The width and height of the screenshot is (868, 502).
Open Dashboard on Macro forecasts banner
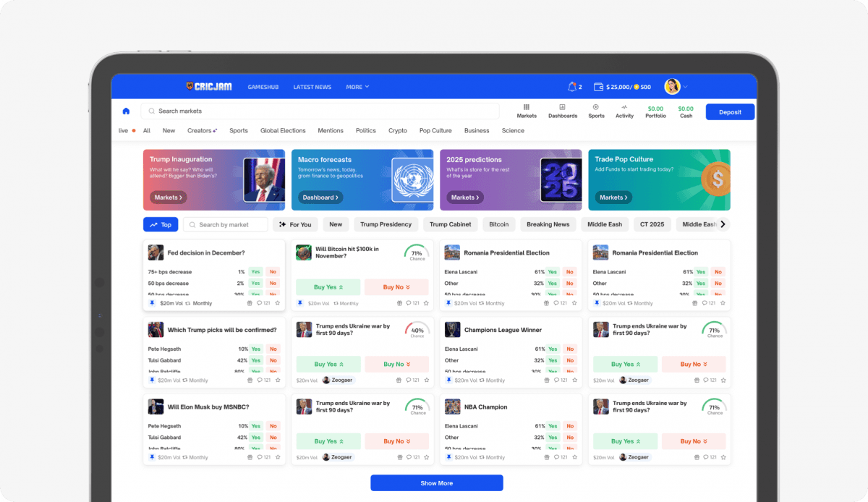coord(320,197)
